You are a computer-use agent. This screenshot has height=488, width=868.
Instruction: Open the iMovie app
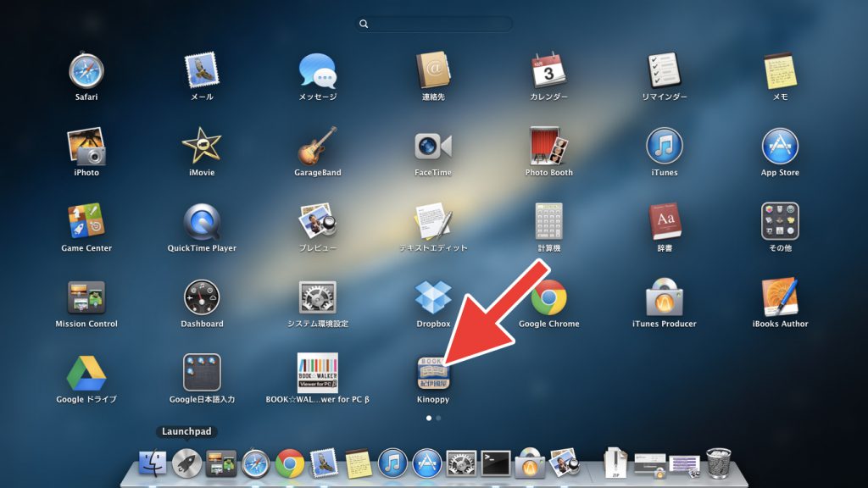(x=202, y=146)
